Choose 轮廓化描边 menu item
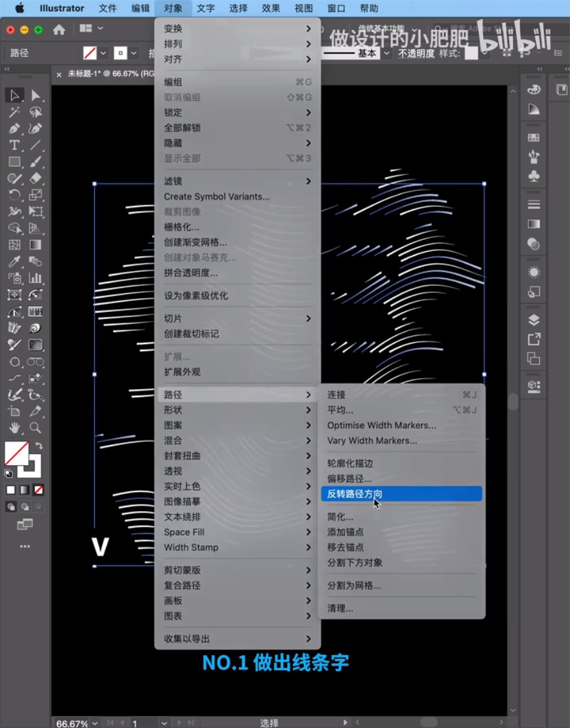 402,463
